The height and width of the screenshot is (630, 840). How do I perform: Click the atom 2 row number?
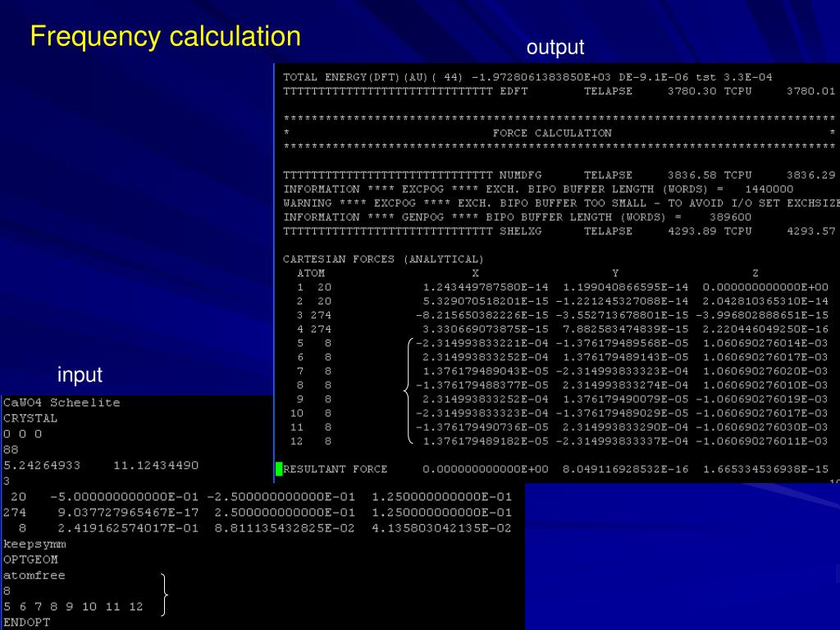300,301
